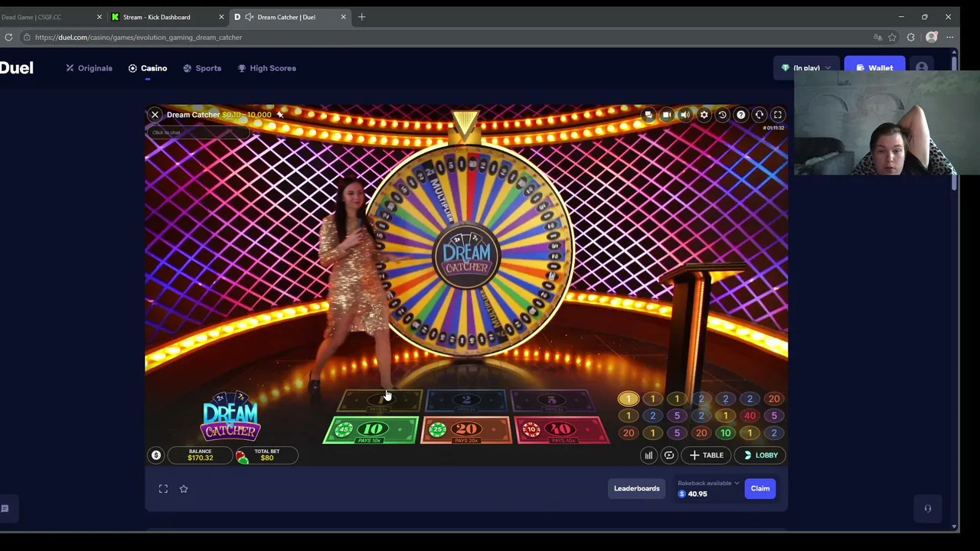Toggle the autoplay loop icon
980x551 pixels.
[669, 455]
